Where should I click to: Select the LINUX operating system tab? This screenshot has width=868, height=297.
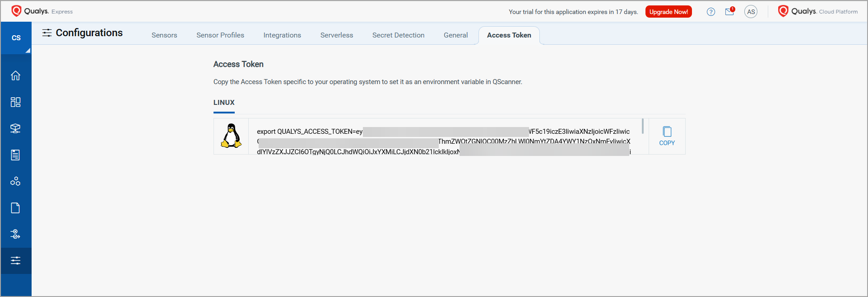coord(224,103)
